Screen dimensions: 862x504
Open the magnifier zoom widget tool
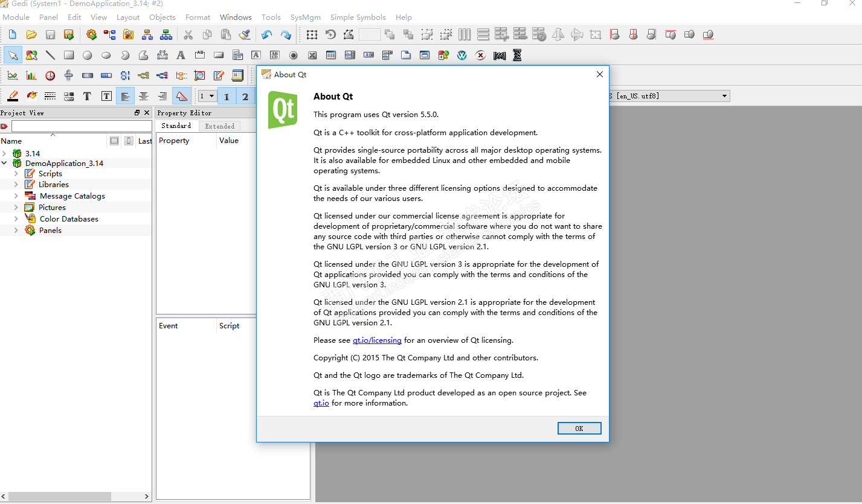click(200, 75)
